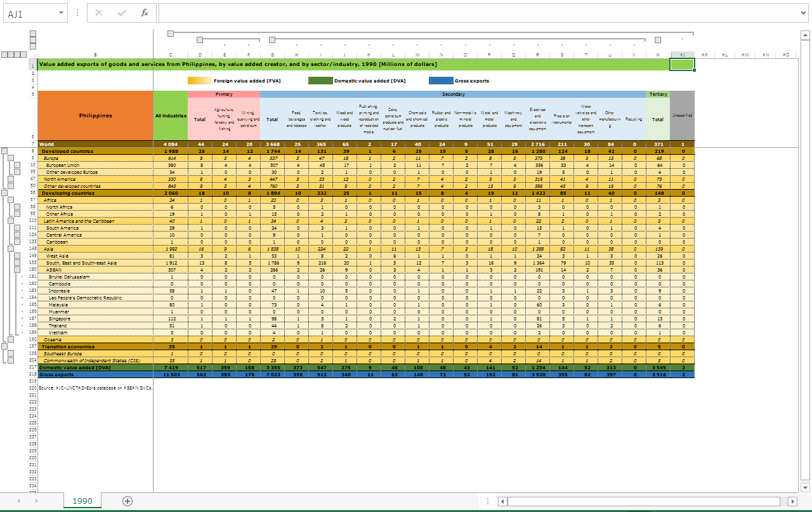The width and height of the screenshot is (812, 512).
Task: Toggle the column outline button above column W
Action: [658, 40]
